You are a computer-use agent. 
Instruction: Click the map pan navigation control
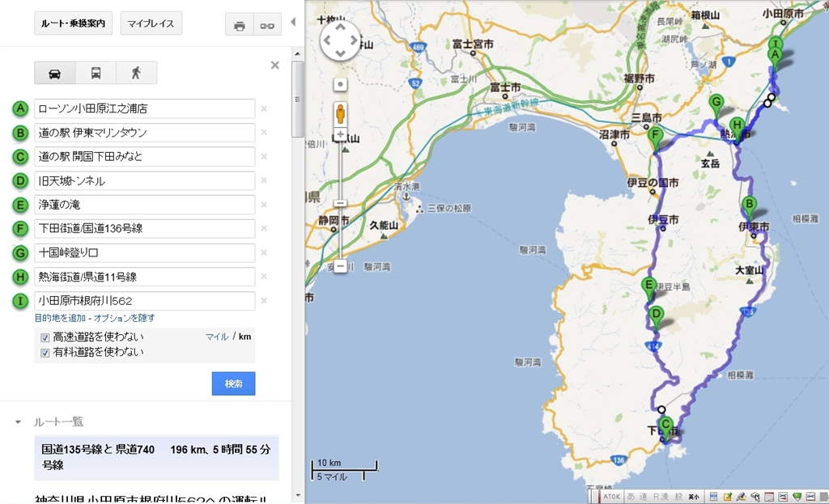click(341, 40)
